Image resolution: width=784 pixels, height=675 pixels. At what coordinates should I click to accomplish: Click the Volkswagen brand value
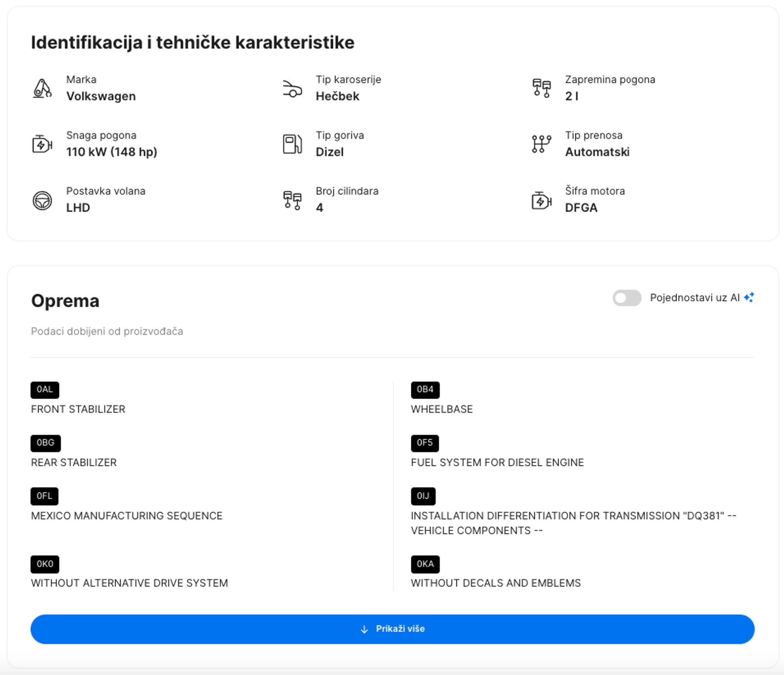101,96
